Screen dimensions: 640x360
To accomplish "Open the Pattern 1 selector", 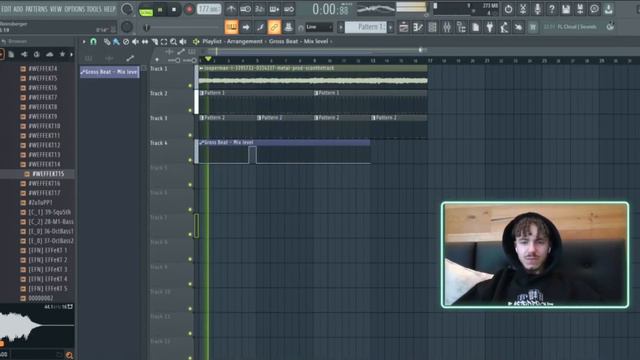I will point(366,27).
